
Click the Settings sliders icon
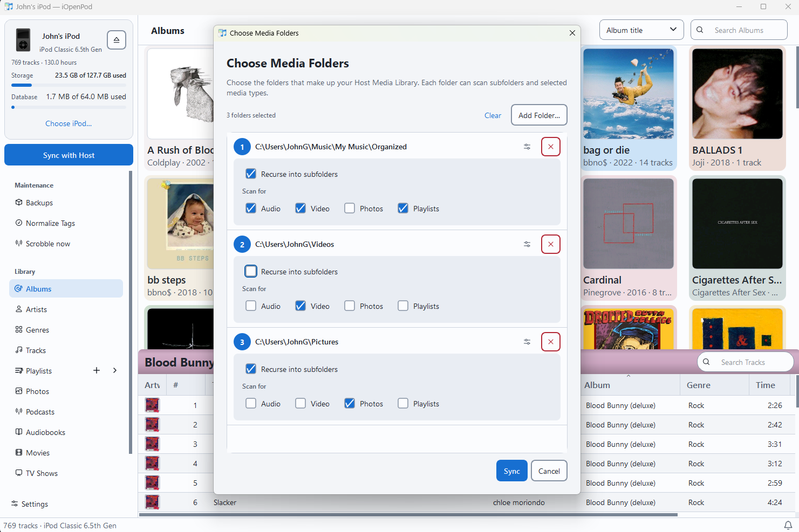click(15, 504)
